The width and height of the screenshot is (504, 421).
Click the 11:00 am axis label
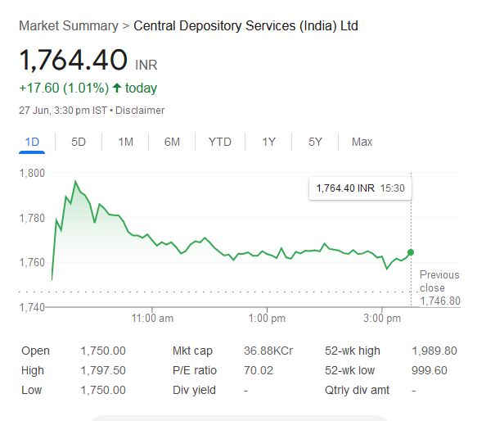(152, 318)
